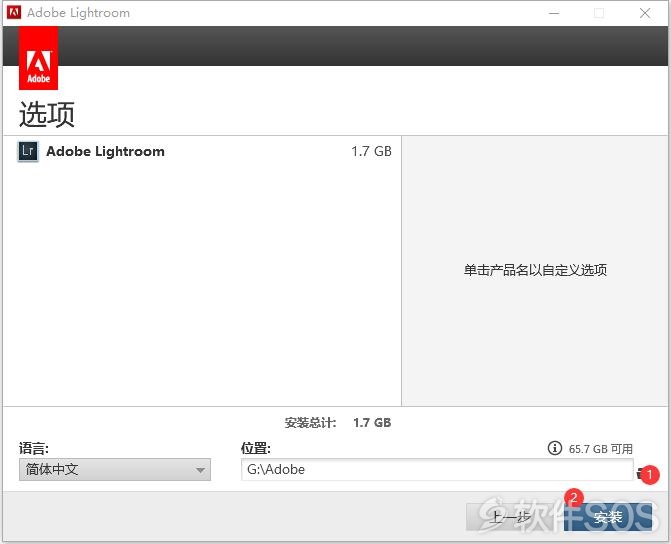
Task: Open the 简体中文 language dropdown
Action: coord(115,470)
